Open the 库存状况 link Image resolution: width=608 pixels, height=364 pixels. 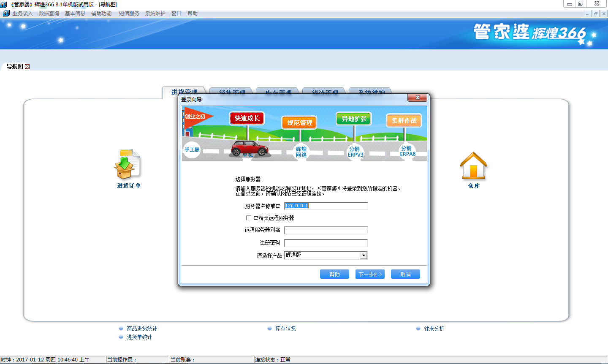click(285, 329)
